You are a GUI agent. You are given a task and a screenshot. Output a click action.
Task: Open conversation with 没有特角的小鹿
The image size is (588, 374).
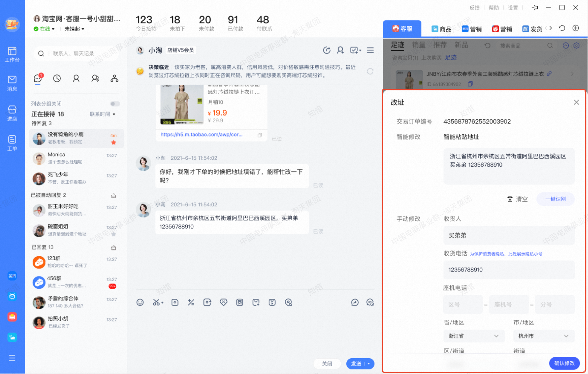click(77, 138)
